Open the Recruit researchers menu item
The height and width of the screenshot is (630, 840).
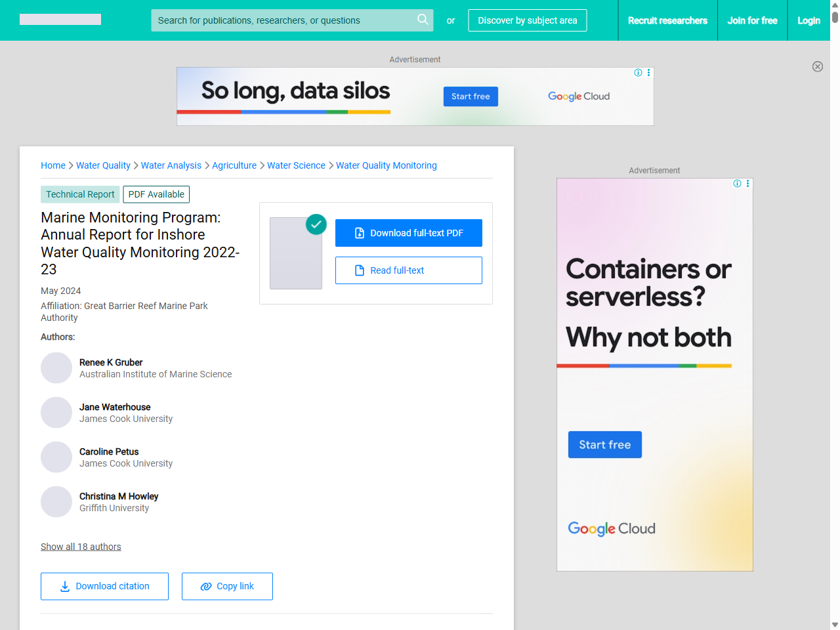pyautogui.click(x=667, y=20)
